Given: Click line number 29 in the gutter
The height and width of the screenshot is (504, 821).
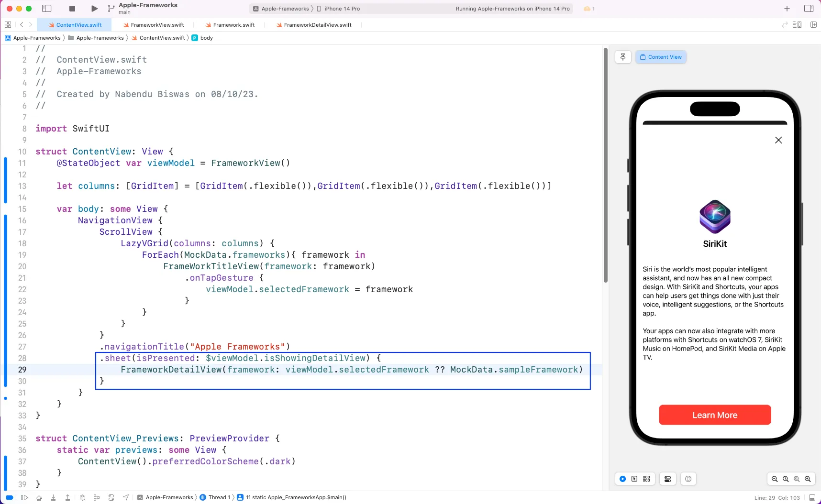Looking at the screenshot, I should coord(22,370).
